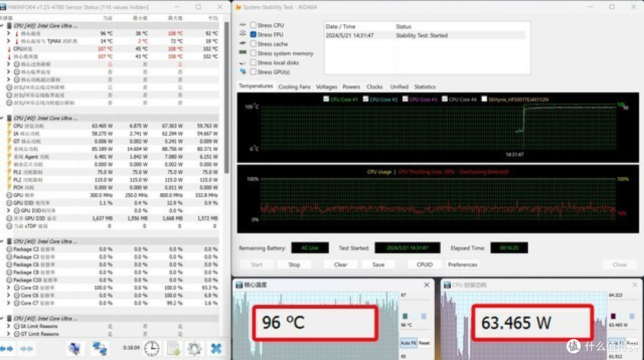The image size is (644, 360).
Task: Click the monitor icon beside Stress GPU(s)
Action: (x=243, y=72)
